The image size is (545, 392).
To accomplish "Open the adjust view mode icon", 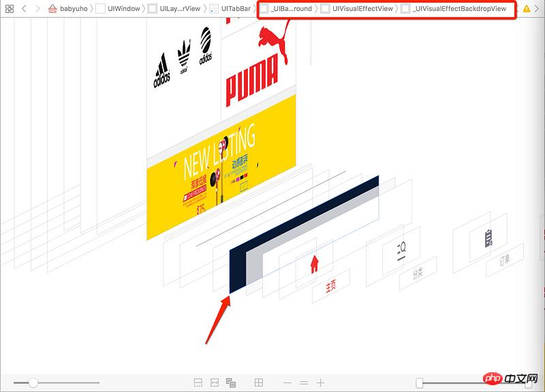I will pos(231,382).
